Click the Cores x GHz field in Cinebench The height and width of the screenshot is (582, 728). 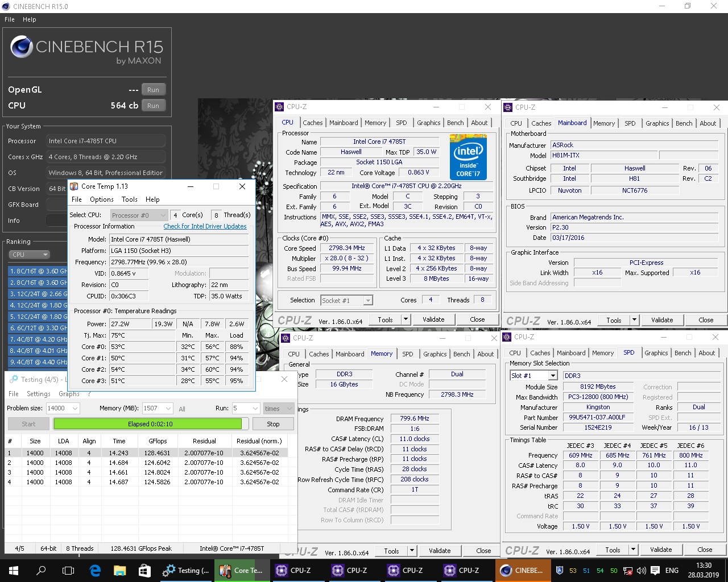106,157
